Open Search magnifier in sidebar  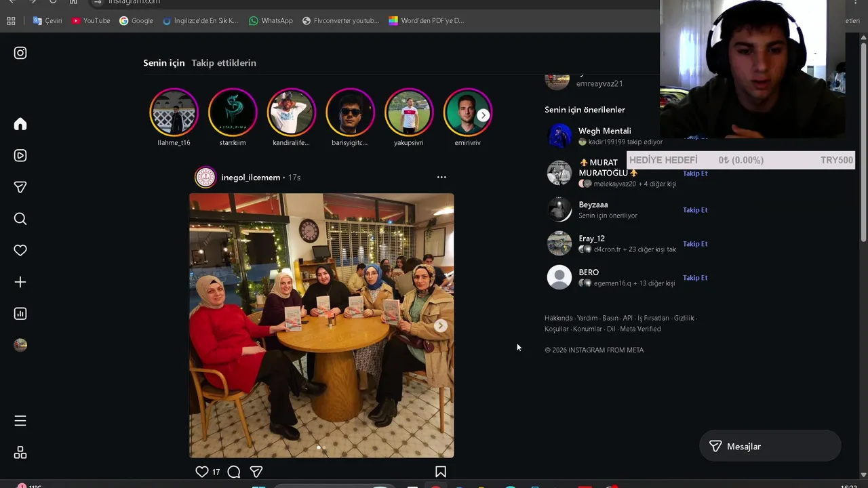tap(20, 218)
